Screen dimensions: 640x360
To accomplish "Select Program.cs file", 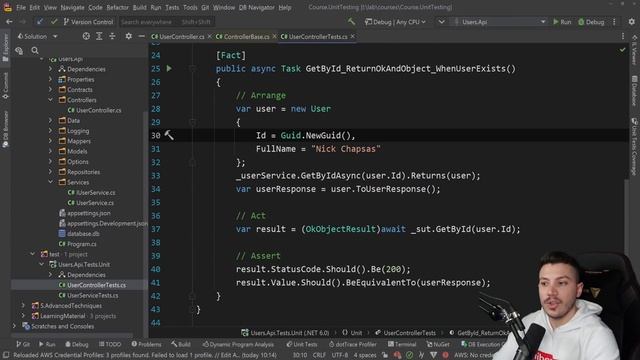I will (78, 244).
